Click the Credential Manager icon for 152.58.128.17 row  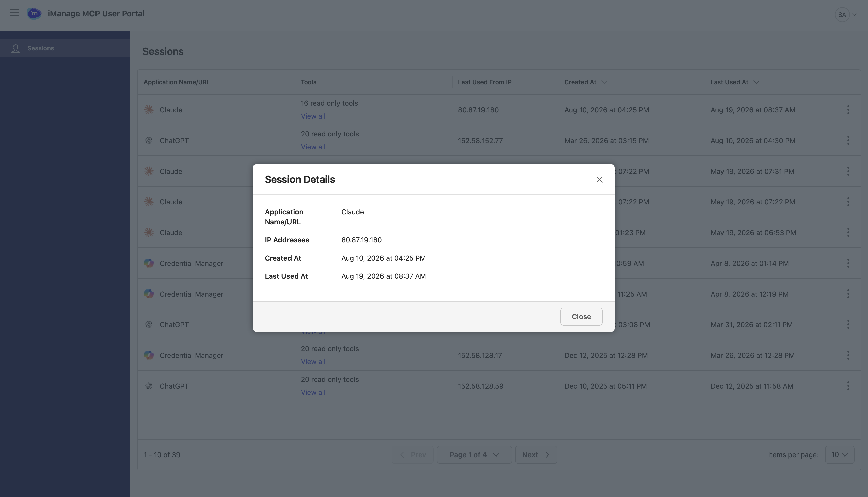pyautogui.click(x=149, y=355)
